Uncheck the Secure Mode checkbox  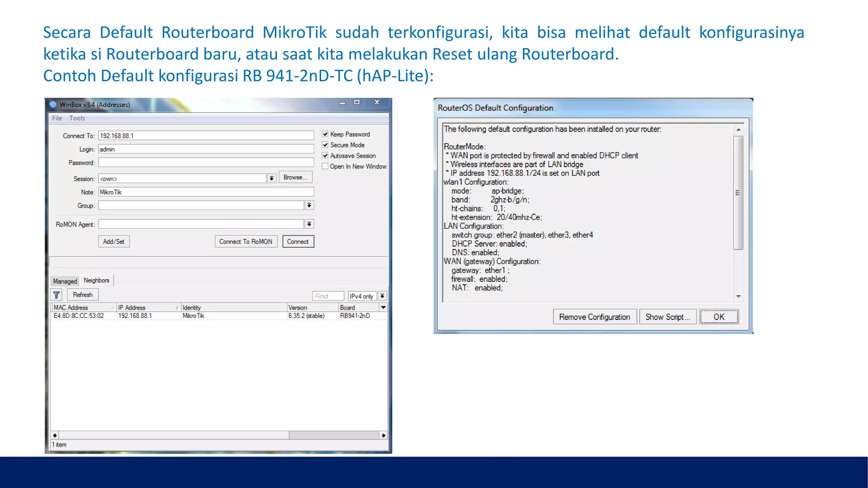click(x=325, y=145)
